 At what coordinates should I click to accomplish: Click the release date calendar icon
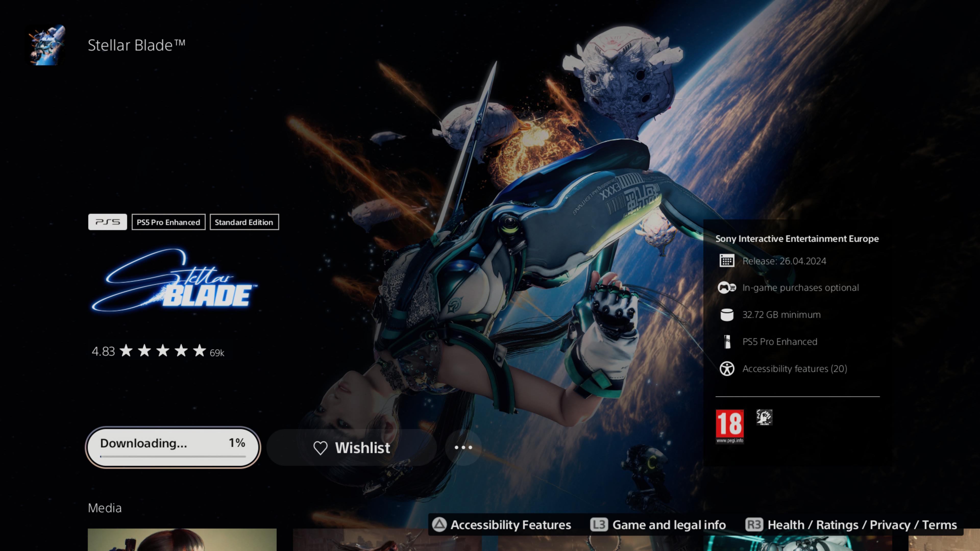point(727,261)
